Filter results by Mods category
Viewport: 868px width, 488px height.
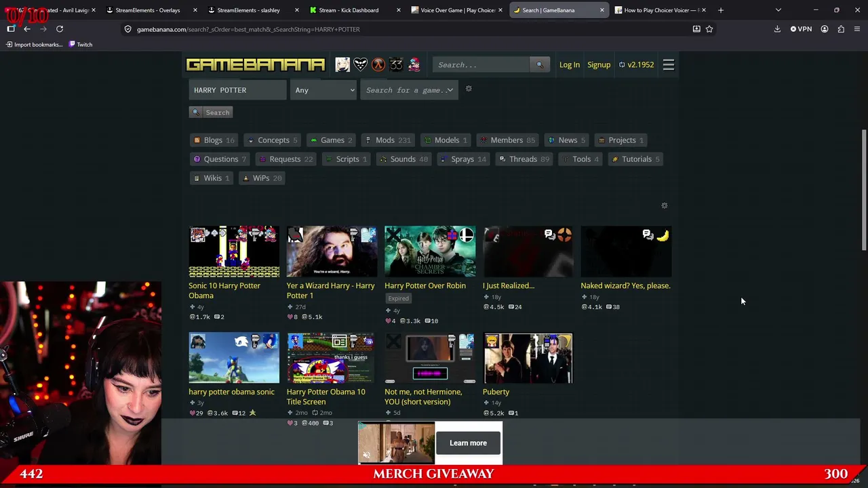[389, 140]
